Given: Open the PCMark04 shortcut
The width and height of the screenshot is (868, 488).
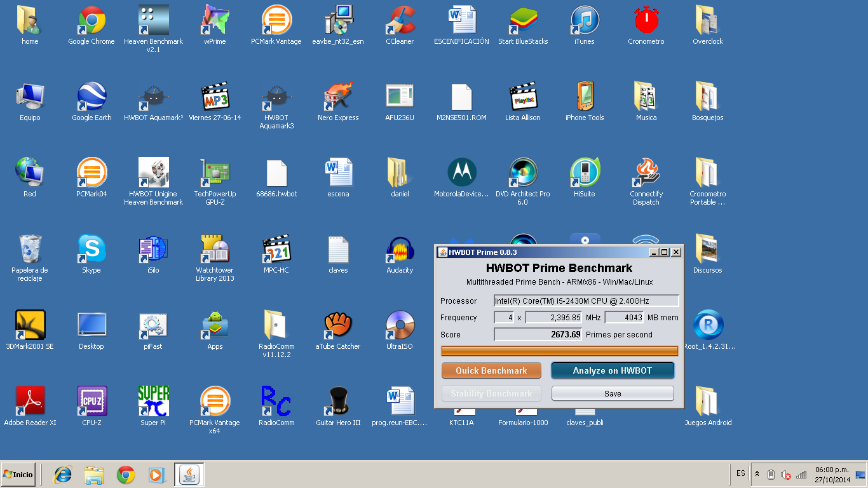Looking at the screenshot, I should (x=92, y=178).
